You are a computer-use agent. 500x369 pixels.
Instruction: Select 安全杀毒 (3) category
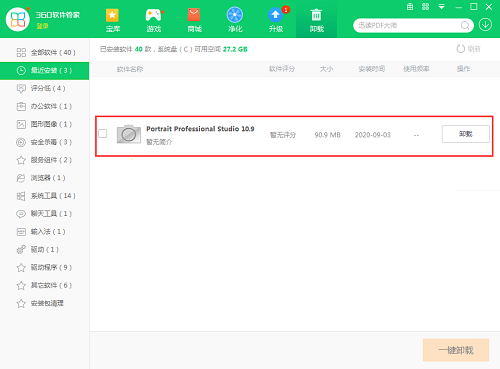[45, 142]
